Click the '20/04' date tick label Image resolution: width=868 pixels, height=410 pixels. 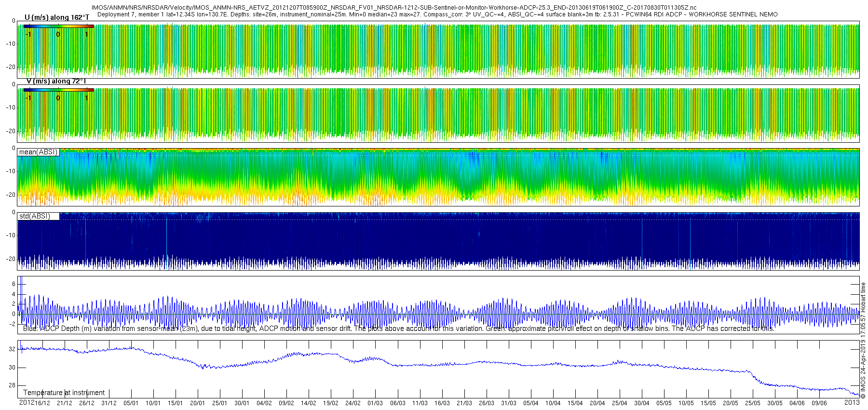click(x=597, y=403)
